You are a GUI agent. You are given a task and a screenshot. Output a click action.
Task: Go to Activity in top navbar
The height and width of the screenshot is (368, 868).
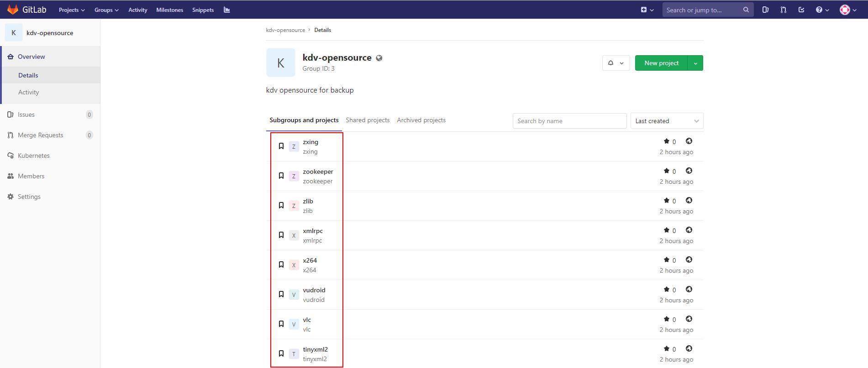(x=138, y=10)
